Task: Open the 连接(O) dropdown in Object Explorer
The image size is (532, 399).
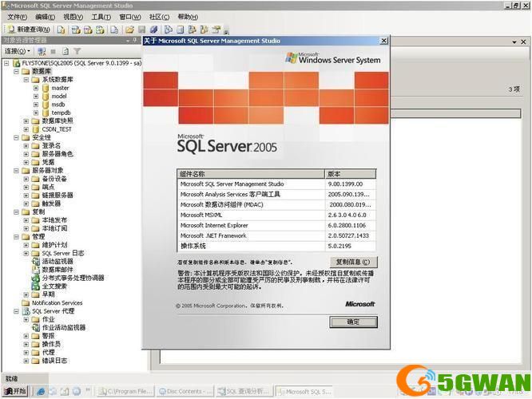Action: [18, 51]
